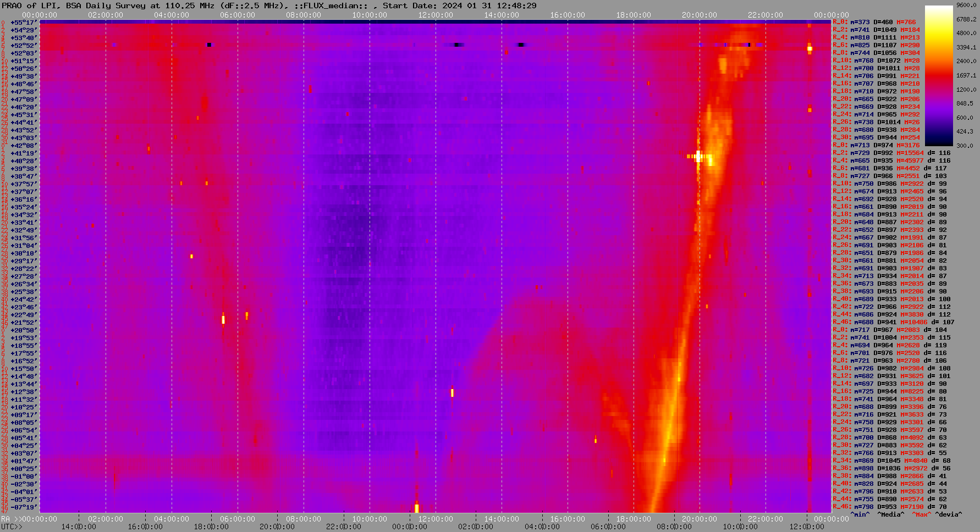The image size is (980, 532).
Task: Click '16:00:00' on the bottom RA axis
Action: tap(568, 519)
